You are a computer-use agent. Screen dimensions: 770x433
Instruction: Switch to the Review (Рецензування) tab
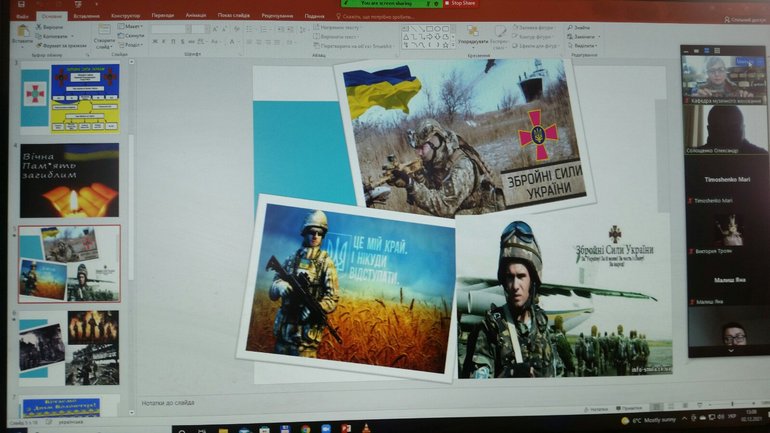point(277,16)
